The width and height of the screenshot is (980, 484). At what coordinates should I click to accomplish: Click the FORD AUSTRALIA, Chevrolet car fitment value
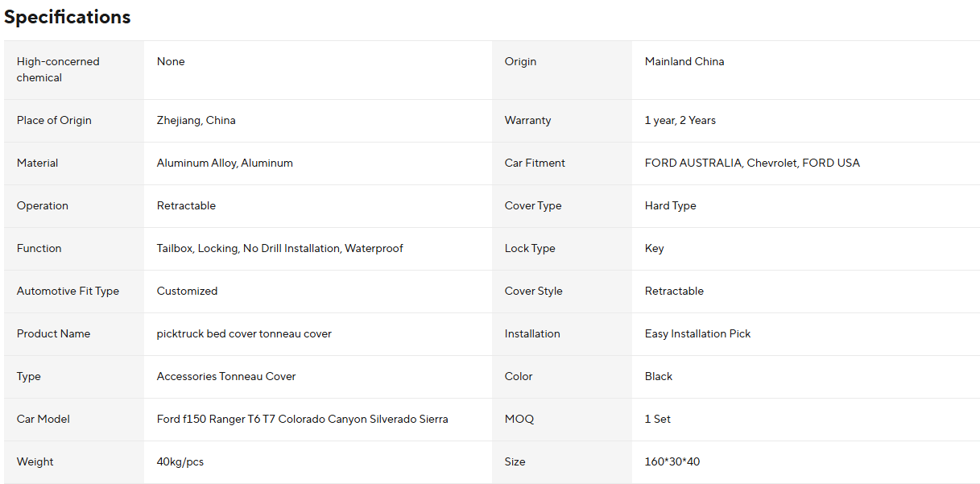pos(751,163)
